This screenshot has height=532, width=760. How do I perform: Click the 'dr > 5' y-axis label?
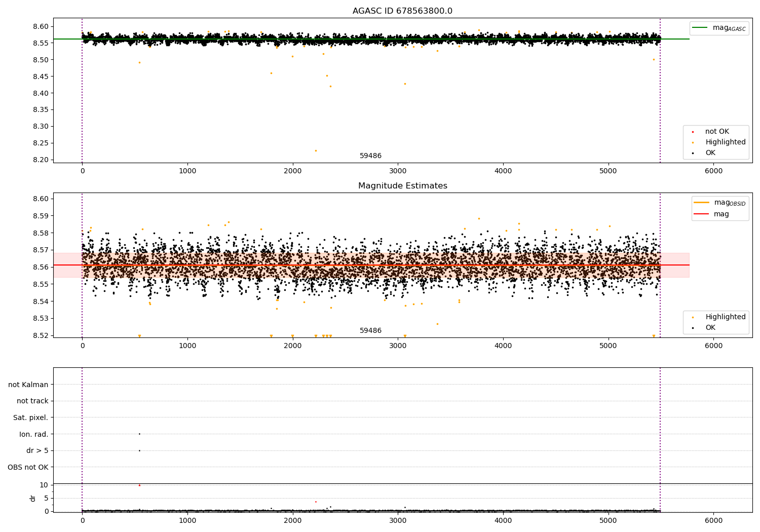[x=37, y=451]
